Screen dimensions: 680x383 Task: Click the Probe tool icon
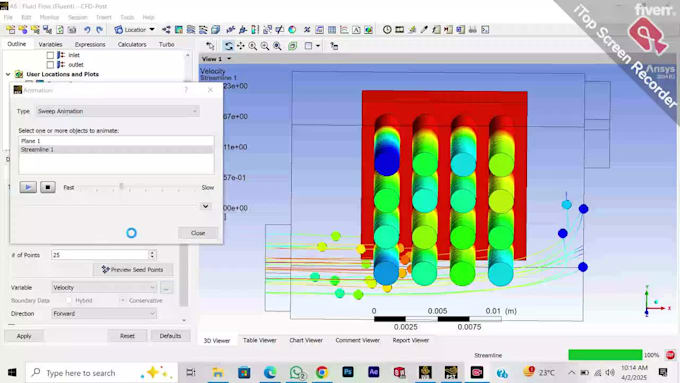coord(424,29)
